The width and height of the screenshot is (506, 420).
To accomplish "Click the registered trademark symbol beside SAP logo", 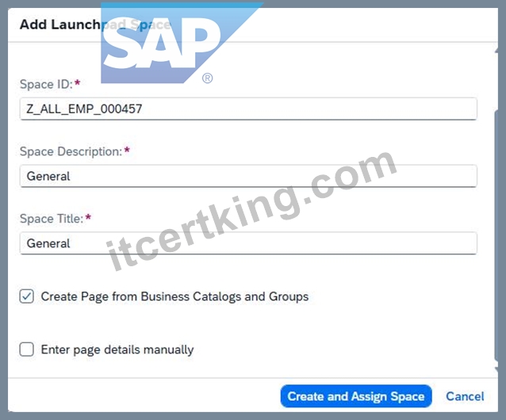I will (207, 78).
